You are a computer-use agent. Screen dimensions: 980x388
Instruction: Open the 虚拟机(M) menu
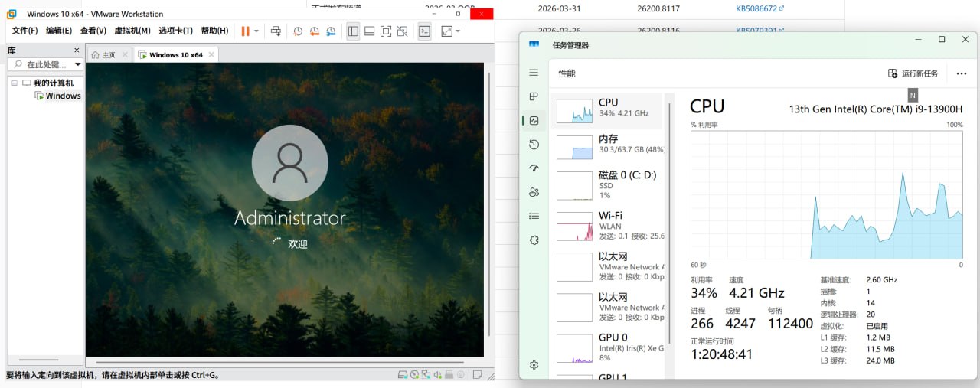pos(132,31)
